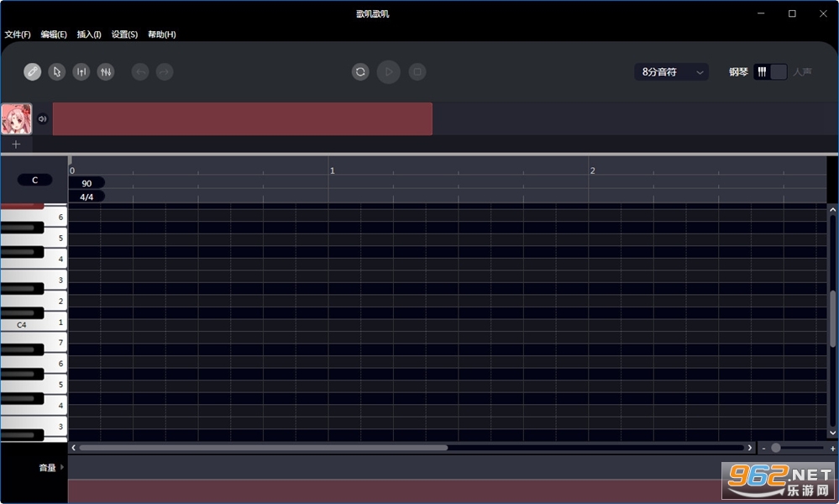Select the red track clip
Screen dimensions: 839x504
[x=243, y=118]
